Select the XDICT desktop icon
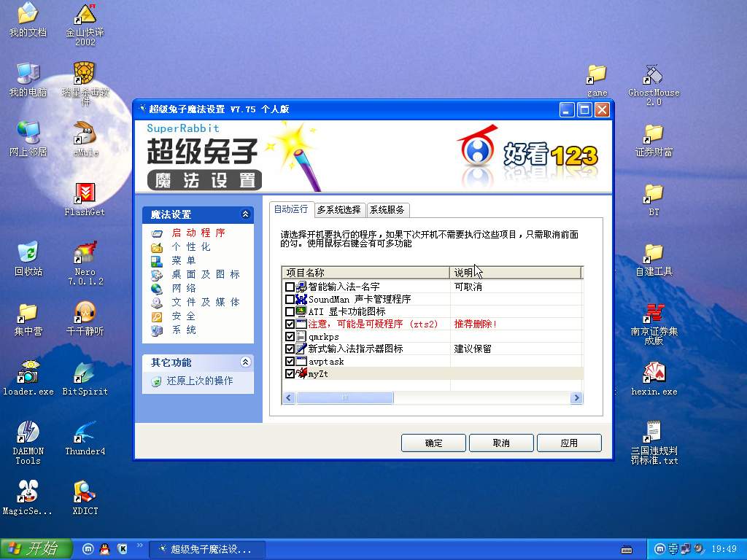747x560 pixels. [85, 498]
